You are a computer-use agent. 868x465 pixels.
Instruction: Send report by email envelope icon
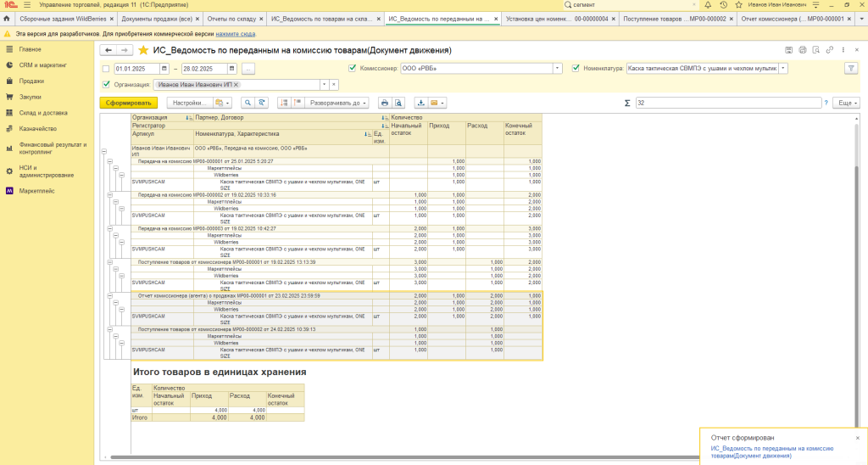click(437, 103)
